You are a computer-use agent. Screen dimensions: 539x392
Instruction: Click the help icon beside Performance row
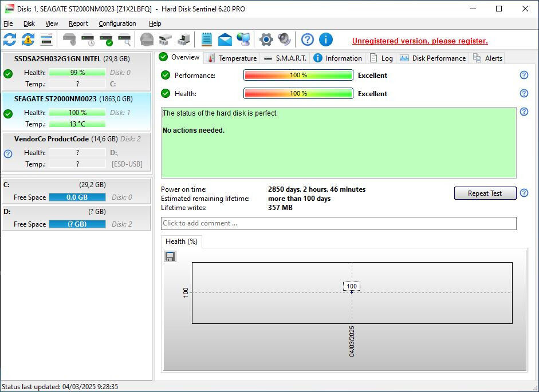pos(524,75)
